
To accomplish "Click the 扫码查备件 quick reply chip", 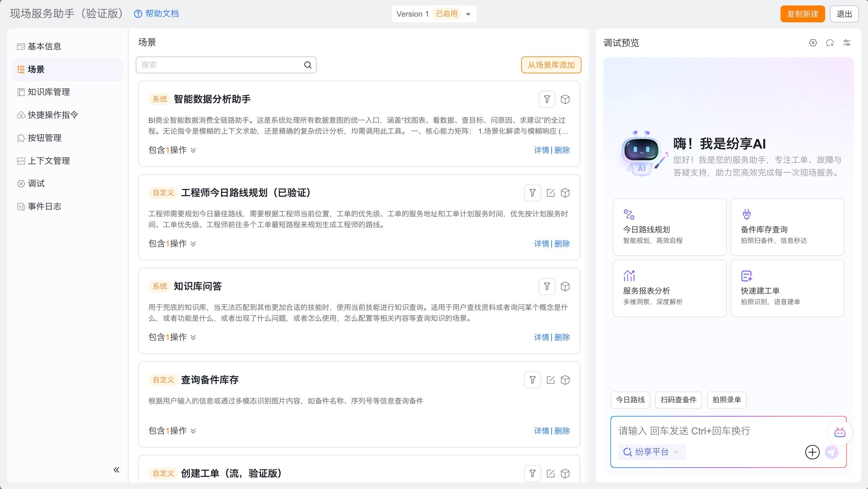I will (x=678, y=400).
